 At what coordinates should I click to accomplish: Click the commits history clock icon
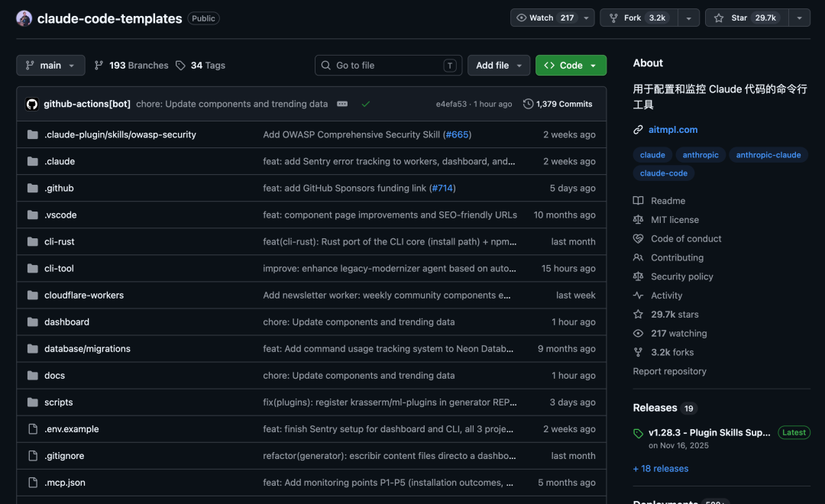click(x=528, y=104)
